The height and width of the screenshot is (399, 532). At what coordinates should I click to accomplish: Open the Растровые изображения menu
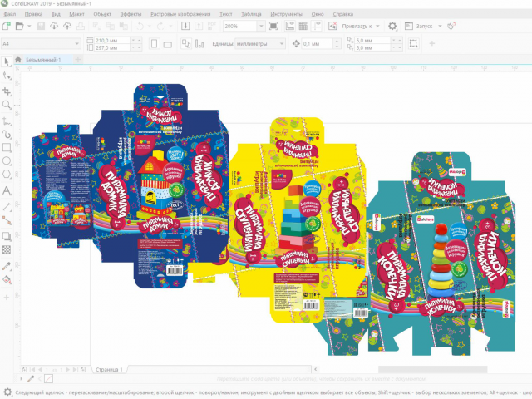180,14
